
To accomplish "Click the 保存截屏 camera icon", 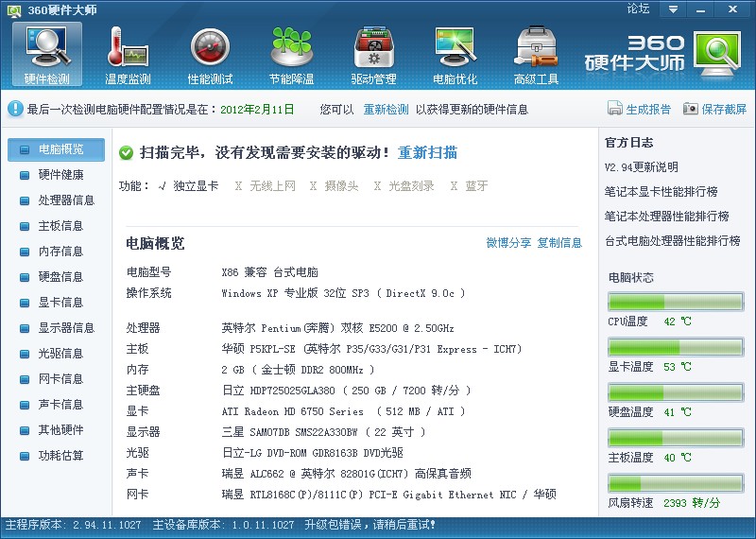I will pyautogui.click(x=691, y=109).
